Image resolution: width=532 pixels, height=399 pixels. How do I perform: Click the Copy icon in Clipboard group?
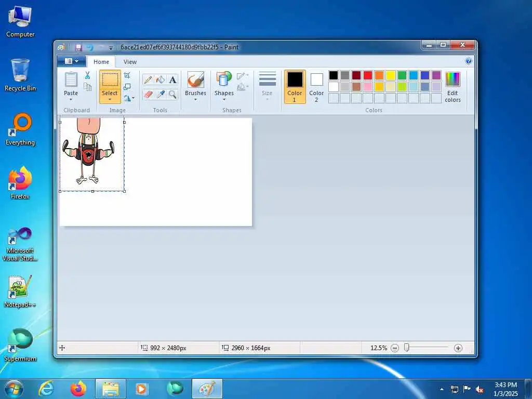tap(87, 87)
